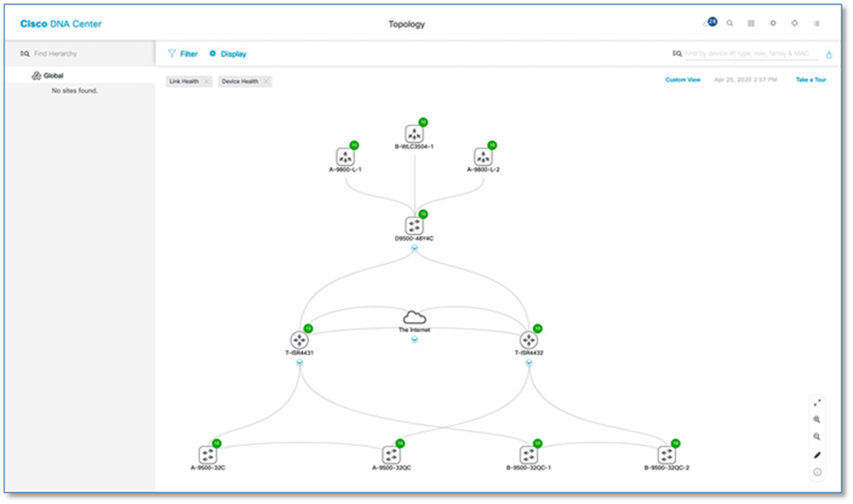Click the Device Health chip label
Screen dimensions: 853x504
click(x=240, y=82)
